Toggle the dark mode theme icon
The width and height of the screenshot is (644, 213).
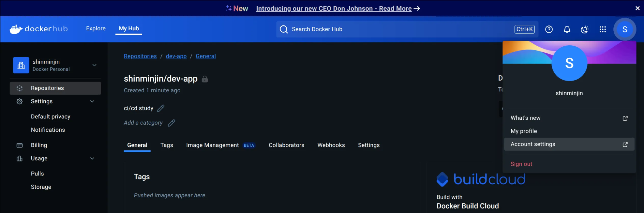click(x=585, y=29)
